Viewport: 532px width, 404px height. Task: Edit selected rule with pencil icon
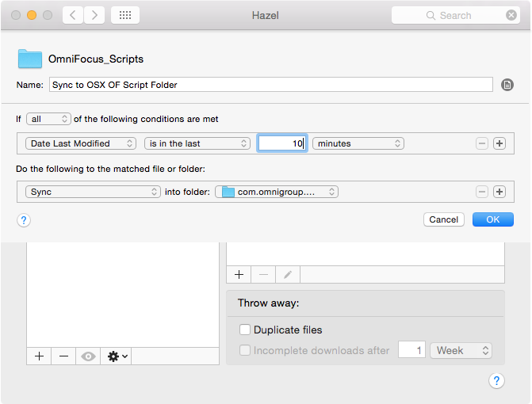pyautogui.click(x=288, y=275)
